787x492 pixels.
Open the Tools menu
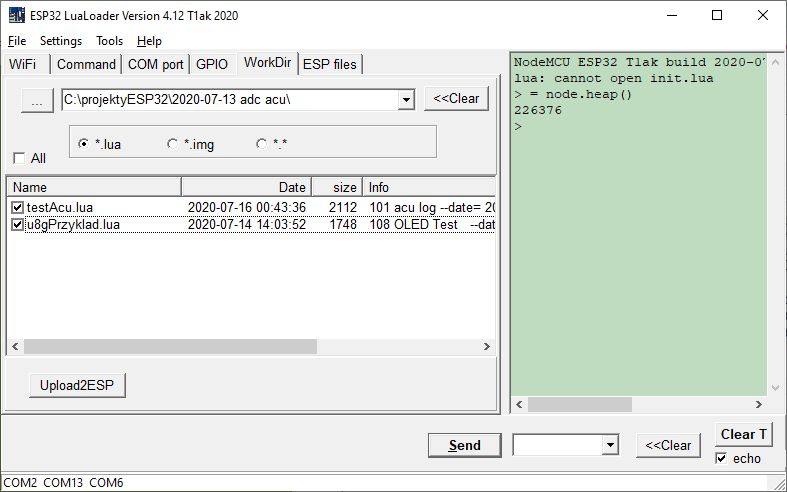click(x=109, y=41)
